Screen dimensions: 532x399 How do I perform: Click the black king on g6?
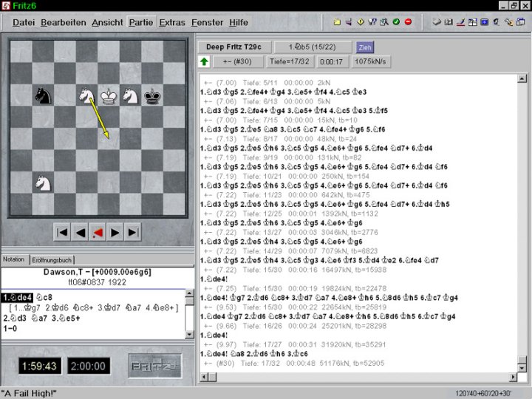pos(152,95)
